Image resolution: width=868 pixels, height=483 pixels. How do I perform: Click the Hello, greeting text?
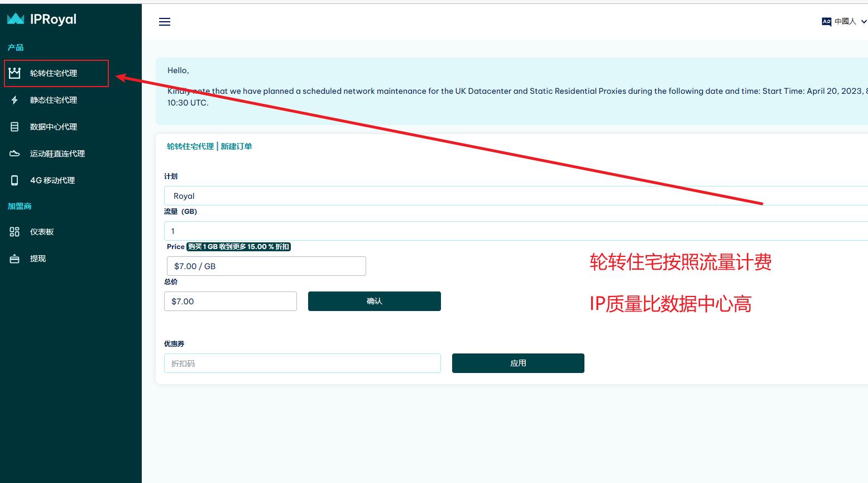coord(178,70)
